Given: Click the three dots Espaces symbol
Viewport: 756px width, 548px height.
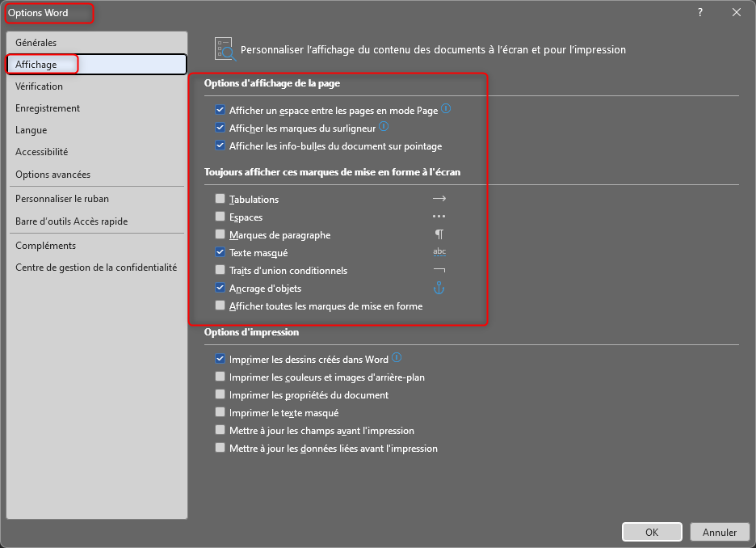Looking at the screenshot, I should (439, 217).
